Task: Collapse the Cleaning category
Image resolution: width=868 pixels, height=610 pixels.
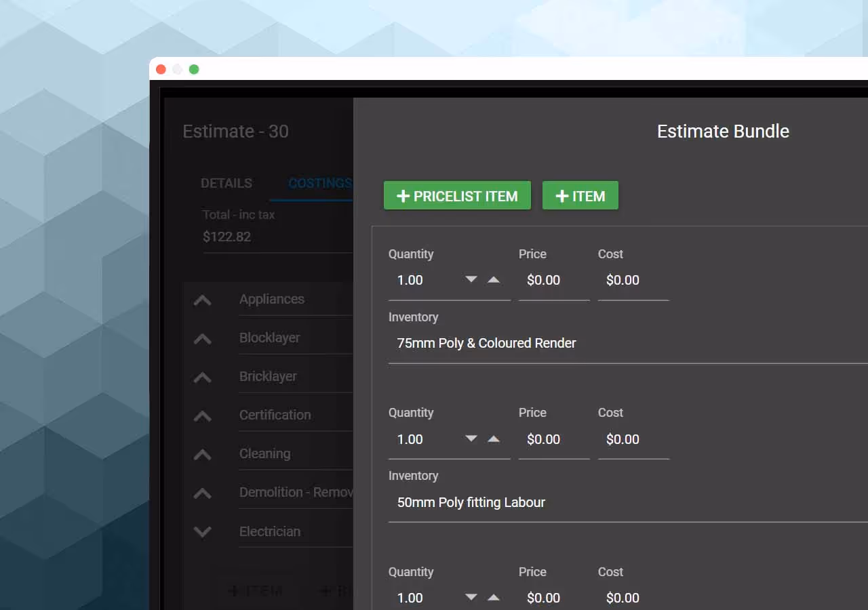Action: (x=202, y=454)
